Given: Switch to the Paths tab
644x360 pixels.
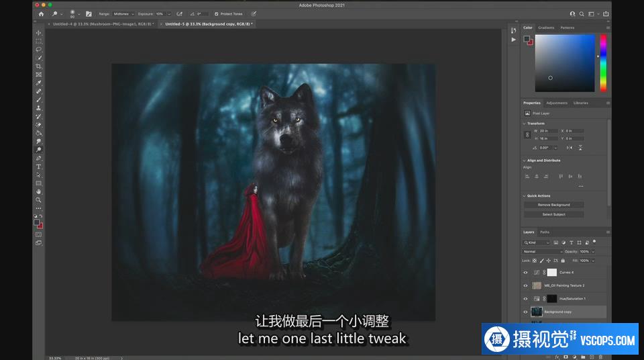Looking at the screenshot, I should pos(545,232).
